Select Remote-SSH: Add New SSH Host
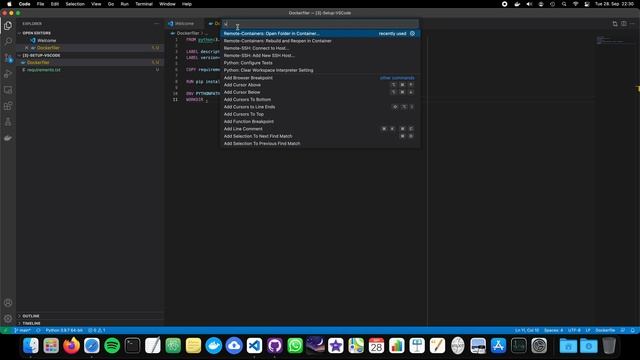The height and width of the screenshot is (360, 640). coord(320,56)
